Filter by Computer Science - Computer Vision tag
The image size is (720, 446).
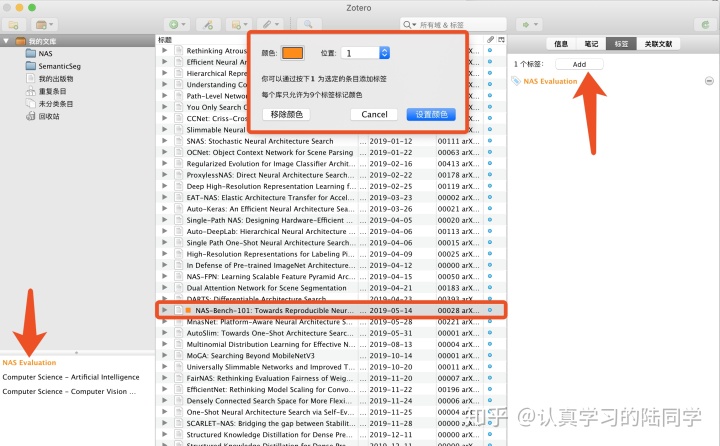point(69,392)
